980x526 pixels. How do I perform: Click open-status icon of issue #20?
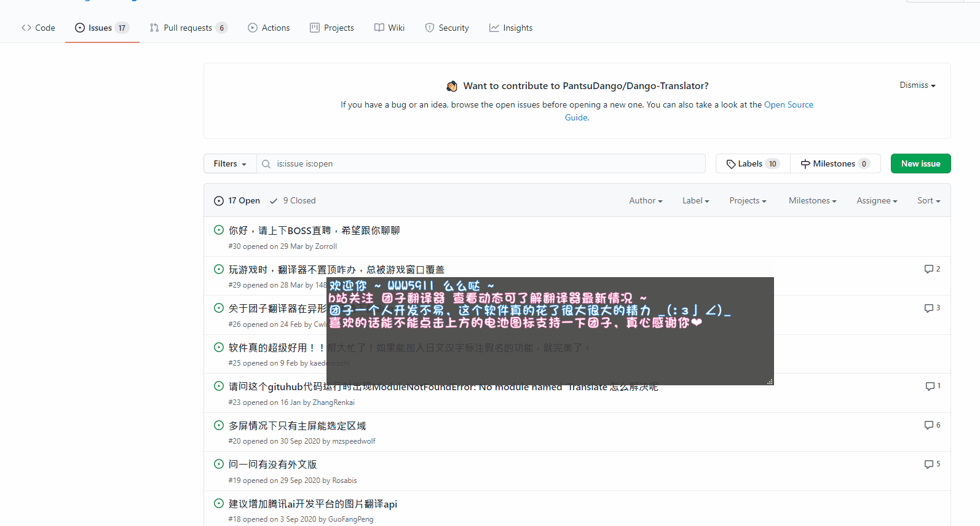pos(219,425)
